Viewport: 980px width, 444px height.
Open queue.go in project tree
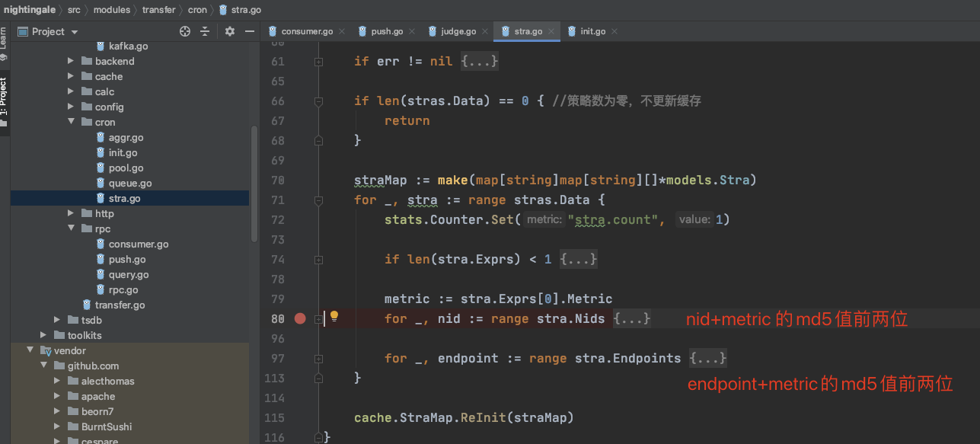[x=130, y=183]
